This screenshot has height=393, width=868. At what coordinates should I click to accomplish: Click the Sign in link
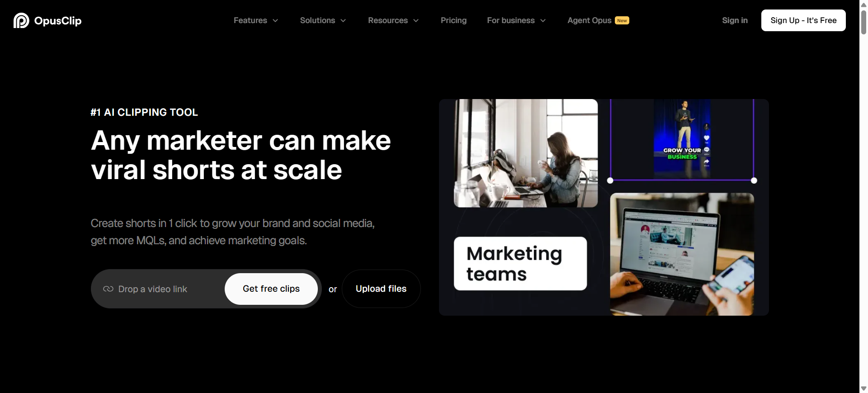[x=735, y=20]
